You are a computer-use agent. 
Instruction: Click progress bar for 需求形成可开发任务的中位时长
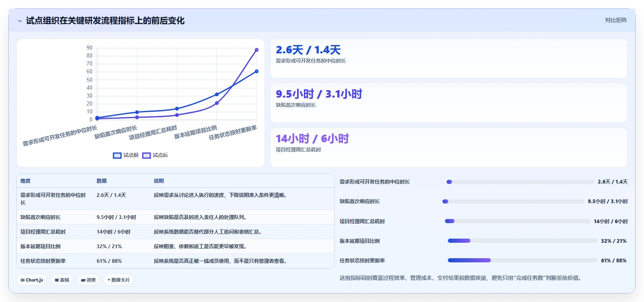click(x=520, y=182)
